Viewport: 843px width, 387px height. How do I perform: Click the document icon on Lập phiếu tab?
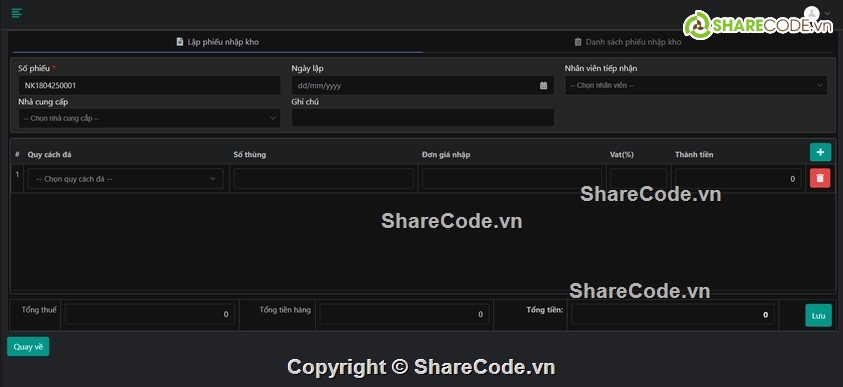click(180, 41)
